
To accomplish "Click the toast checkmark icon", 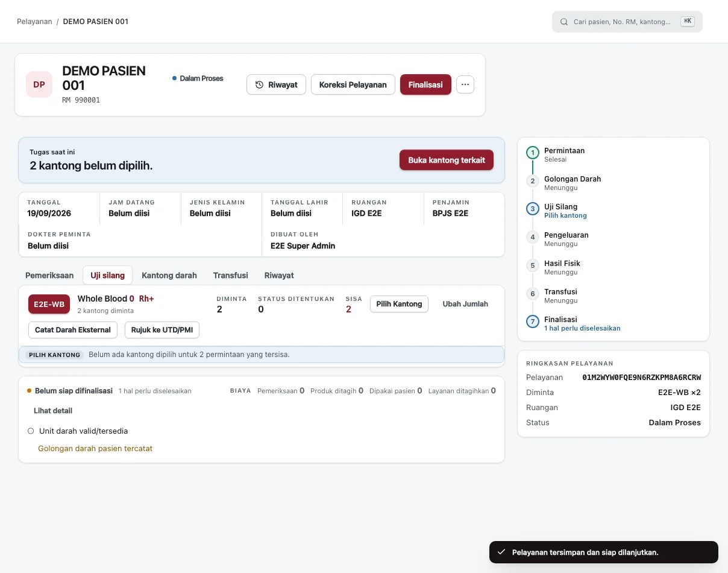I will pyautogui.click(x=501, y=552).
